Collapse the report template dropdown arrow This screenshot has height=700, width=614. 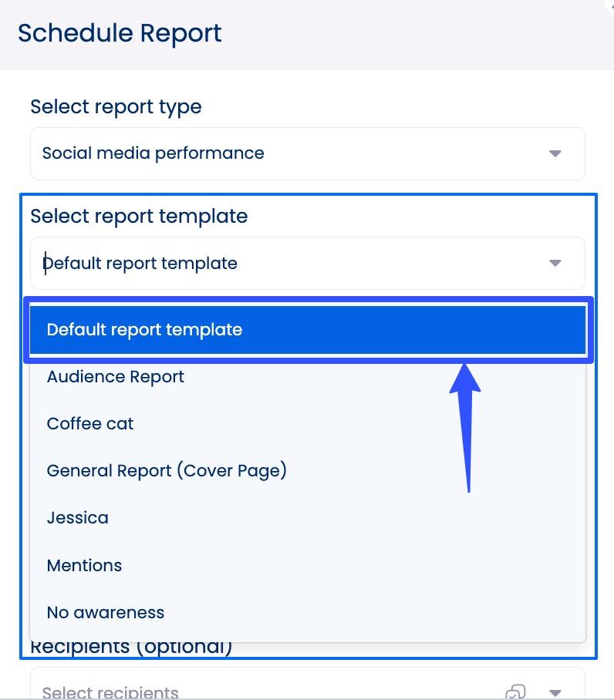[x=555, y=264]
